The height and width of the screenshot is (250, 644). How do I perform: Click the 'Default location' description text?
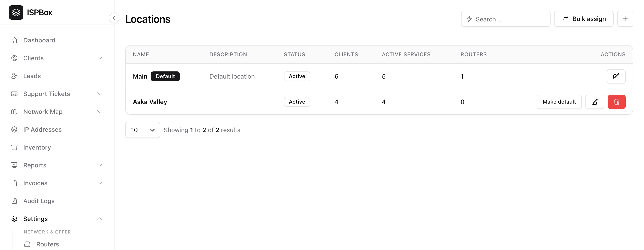pyautogui.click(x=232, y=76)
